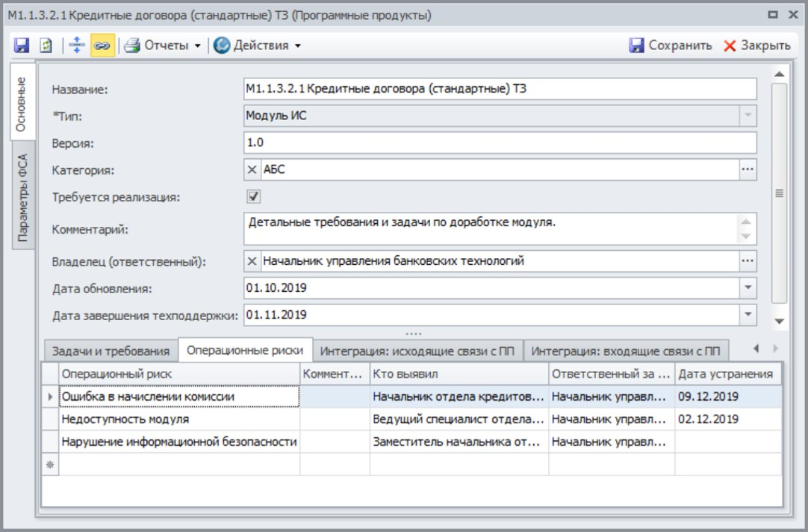
Task: Click the refresh document icon
Action: click(x=45, y=46)
